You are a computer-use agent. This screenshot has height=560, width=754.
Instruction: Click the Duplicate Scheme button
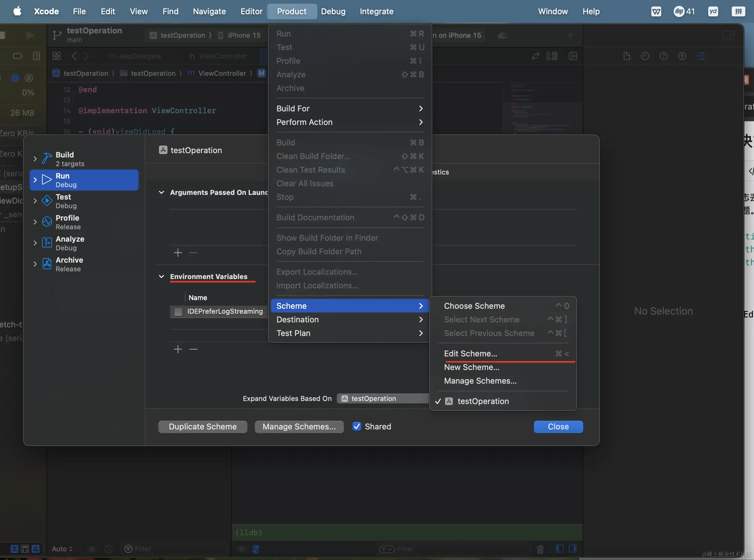[203, 426]
